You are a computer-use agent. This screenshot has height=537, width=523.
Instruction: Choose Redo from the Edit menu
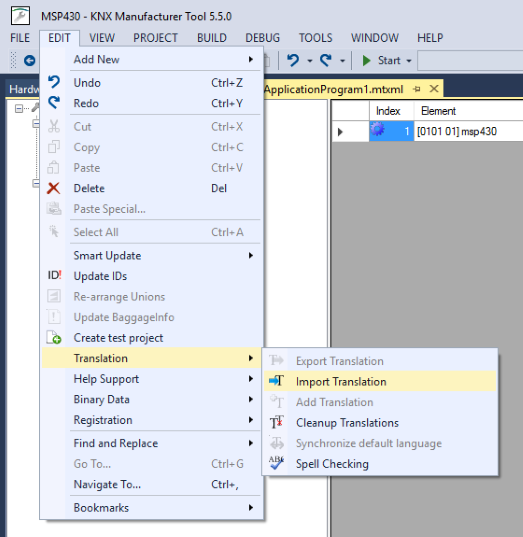click(151, 103)
